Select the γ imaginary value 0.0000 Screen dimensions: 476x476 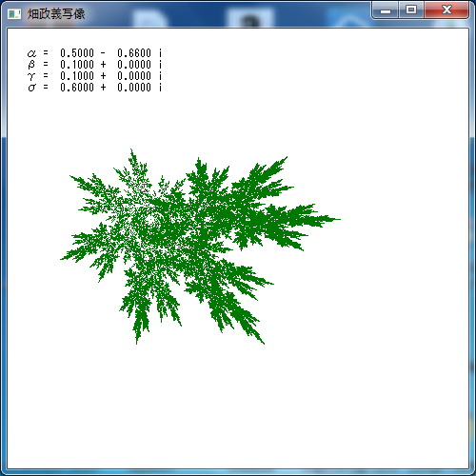coord(134,76)
